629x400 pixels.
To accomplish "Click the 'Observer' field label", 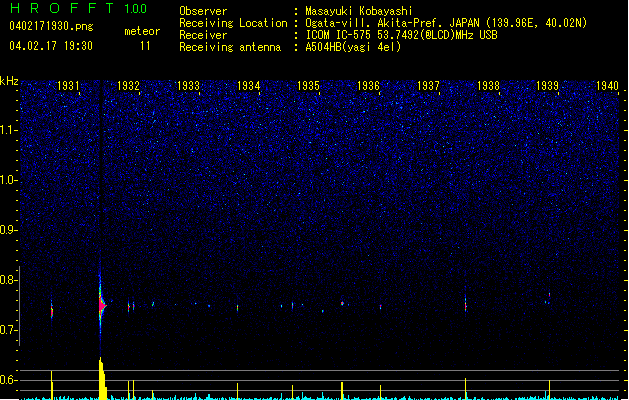I will 203,11.
